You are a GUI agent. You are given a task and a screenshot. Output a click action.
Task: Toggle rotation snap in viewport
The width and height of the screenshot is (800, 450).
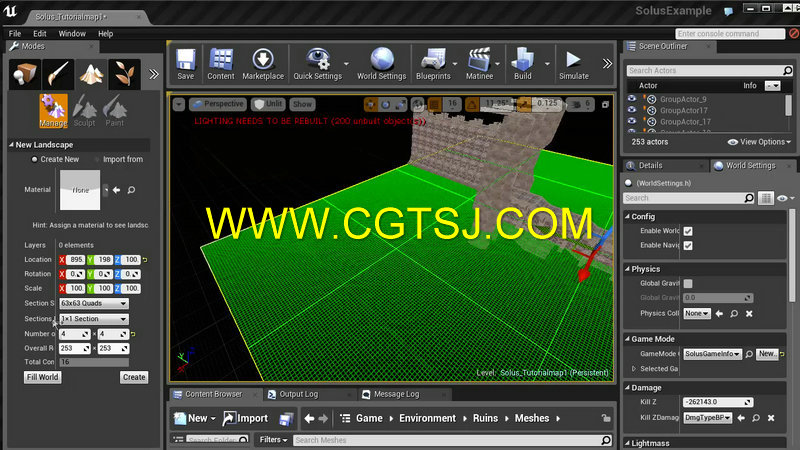(472, 105)
